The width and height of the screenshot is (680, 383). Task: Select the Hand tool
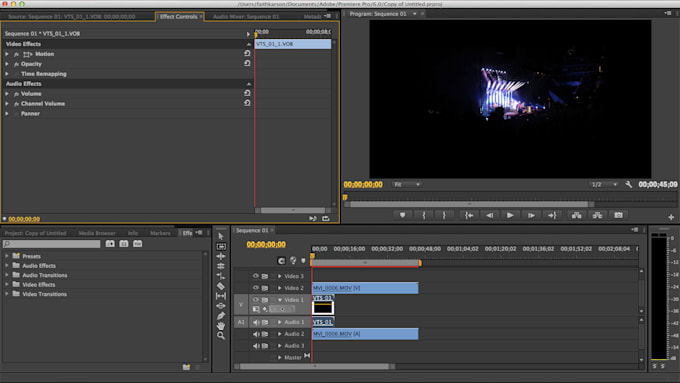click(221, 326)
